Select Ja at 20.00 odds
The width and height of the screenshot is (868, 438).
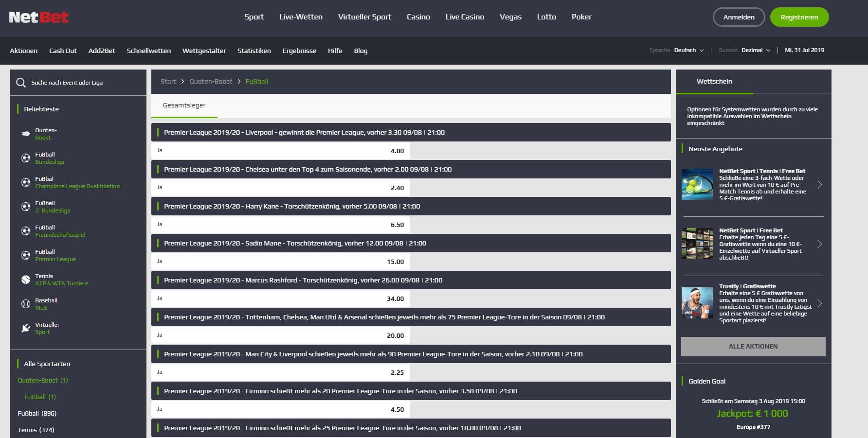click(x=281, y=335)
